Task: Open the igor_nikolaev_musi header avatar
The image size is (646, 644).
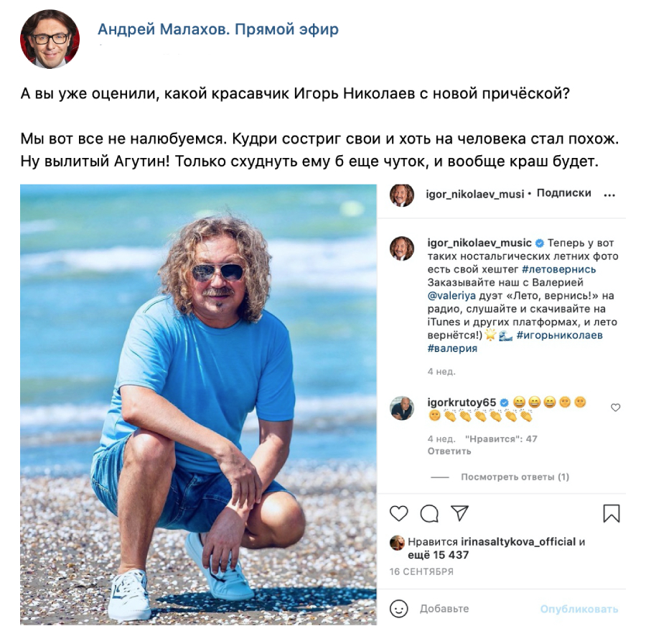Action: [x=402, y=195]
